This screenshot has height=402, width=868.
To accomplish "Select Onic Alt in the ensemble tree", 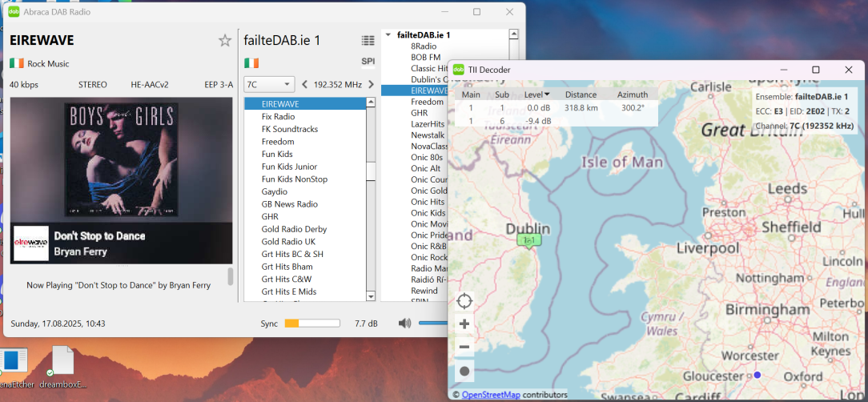I will [426, 168].
